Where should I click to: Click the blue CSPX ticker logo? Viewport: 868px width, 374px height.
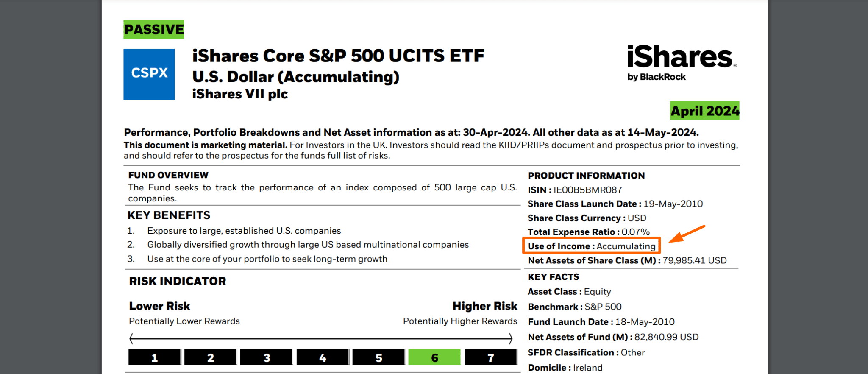[x=149, y=74]
